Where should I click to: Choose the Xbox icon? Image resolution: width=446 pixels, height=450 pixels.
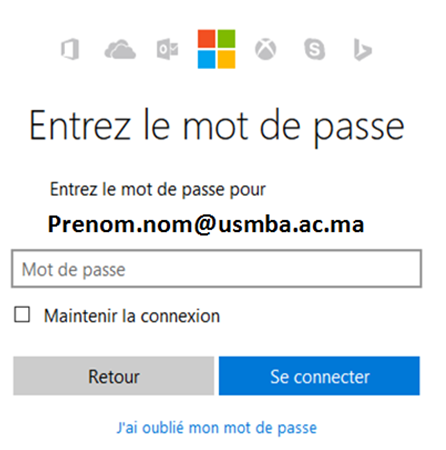pyautogui.click(x=266, y=49)
